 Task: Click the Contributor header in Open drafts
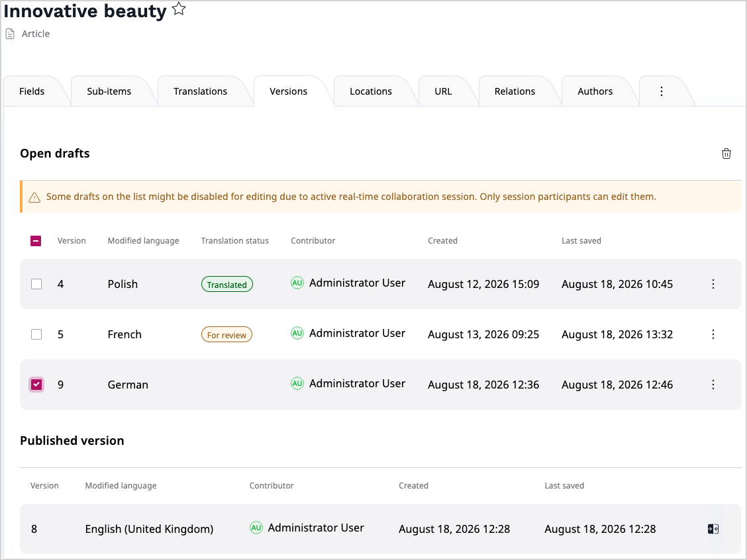(313, 241)
